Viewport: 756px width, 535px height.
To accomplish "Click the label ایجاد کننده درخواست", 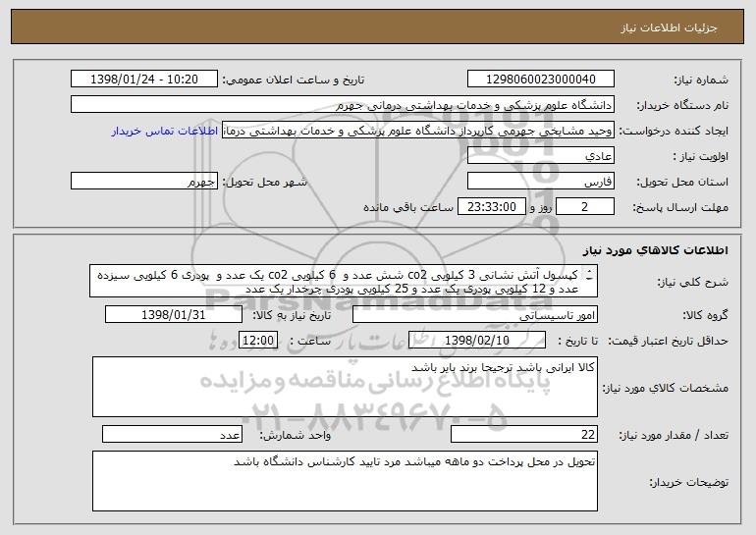I will (674, 131).
